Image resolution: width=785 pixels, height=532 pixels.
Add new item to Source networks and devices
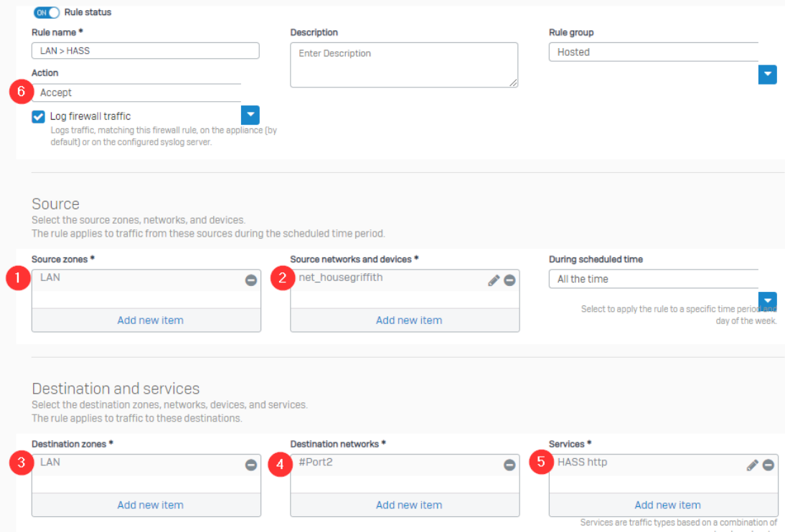coord(408,320)
